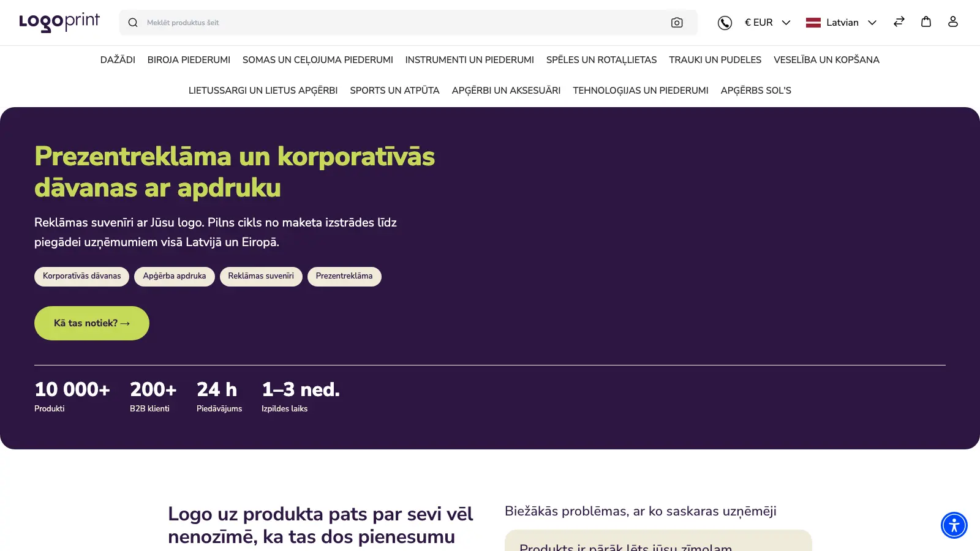Viewport: 980px width, 551px height.
Task: Click the 'Prezentreklāma un korporatīvās dāvanas' heading
Action: pyautogui.click(x=235, y=172)
